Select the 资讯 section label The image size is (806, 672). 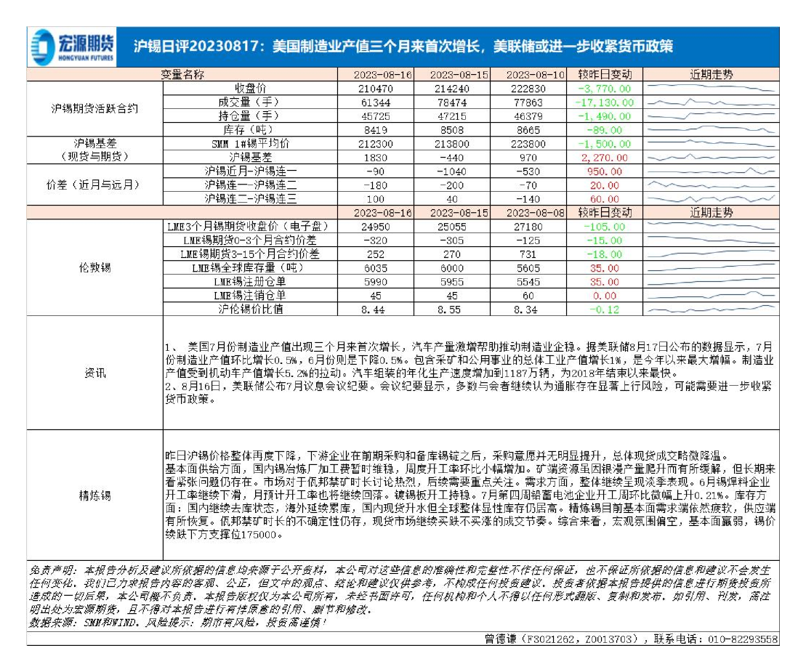click(94, 373)
